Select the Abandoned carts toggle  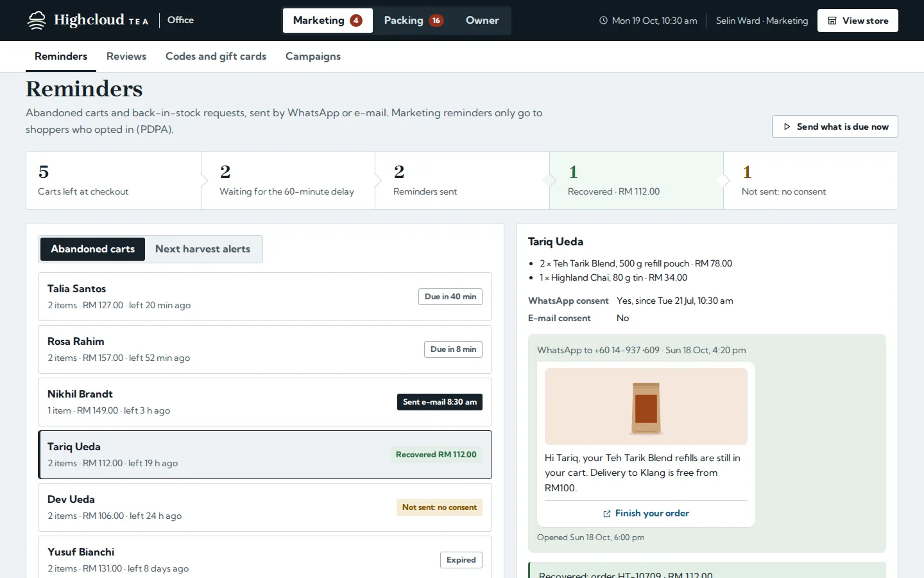click(93, 249)
